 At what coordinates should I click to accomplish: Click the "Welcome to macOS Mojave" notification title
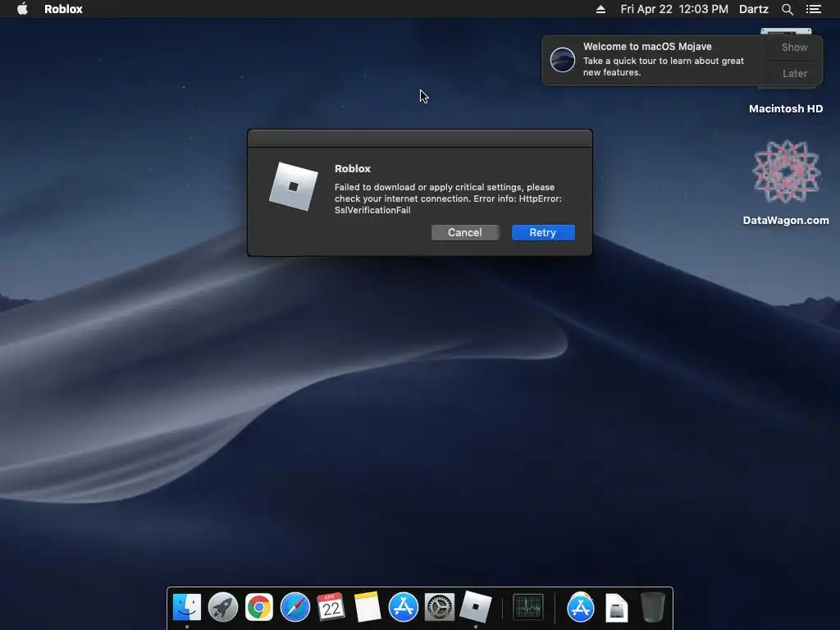(647, 47)
